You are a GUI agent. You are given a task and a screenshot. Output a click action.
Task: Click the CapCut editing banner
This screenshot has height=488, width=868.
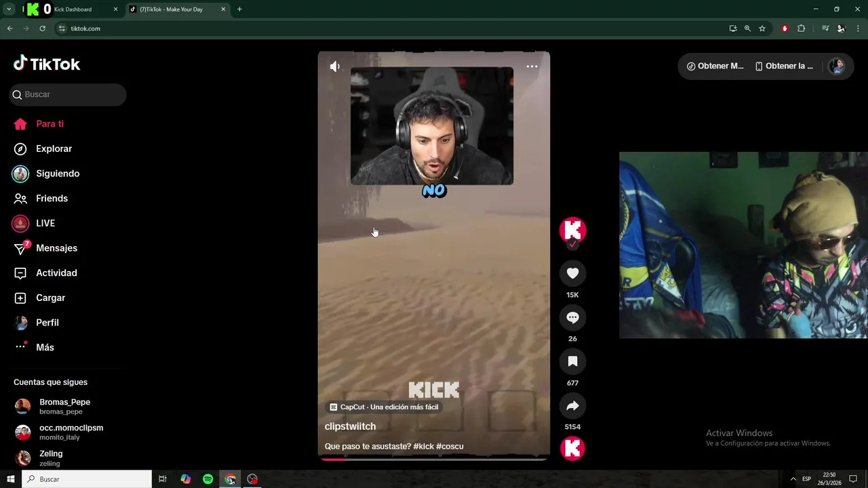[x=384, y=407]
